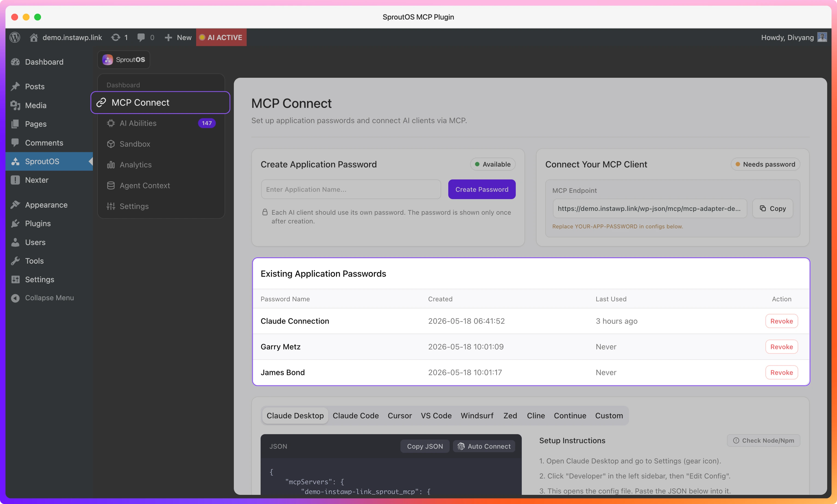Click the Copy JSON button
Screen dimensions: 837x504
(425, 446)
